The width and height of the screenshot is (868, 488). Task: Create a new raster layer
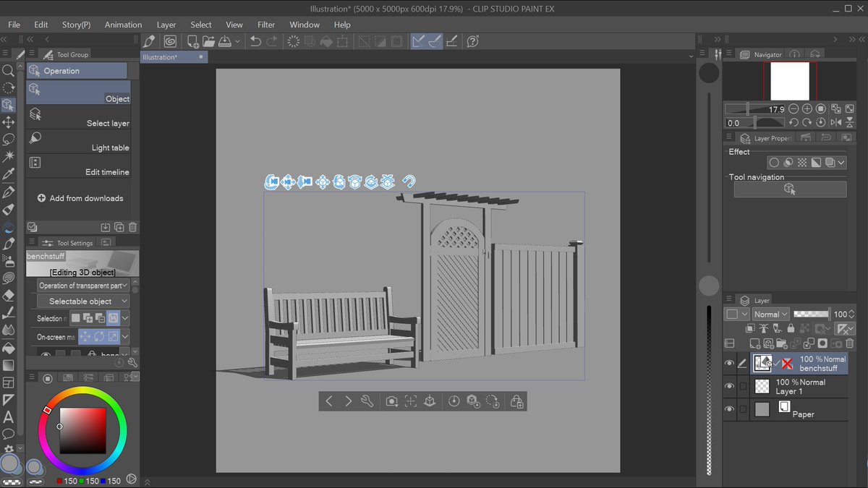pyautogui.click(x=754, y=343)
